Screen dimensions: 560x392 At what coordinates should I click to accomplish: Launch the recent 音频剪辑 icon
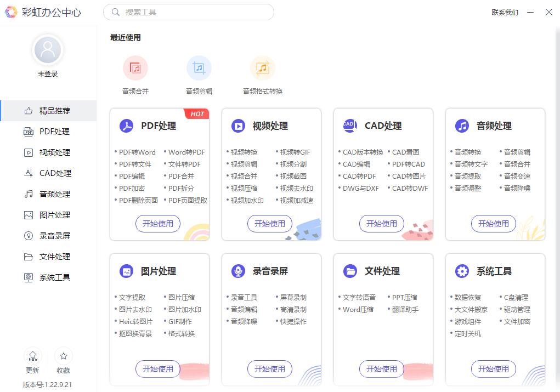click(x=199, y=69)
